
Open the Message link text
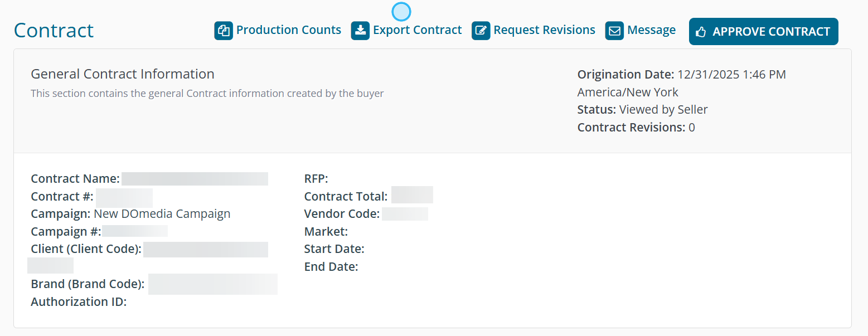coord(651,30)
